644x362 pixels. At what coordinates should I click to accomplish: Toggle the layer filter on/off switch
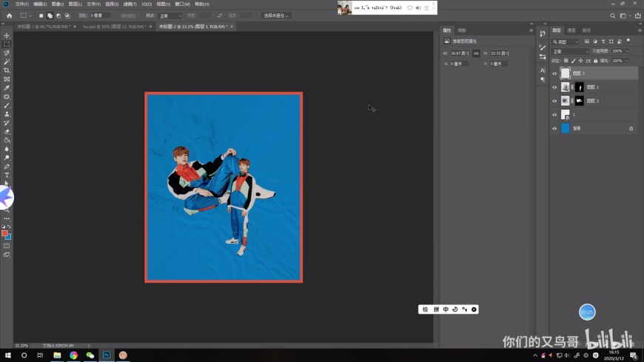[628, 41]
